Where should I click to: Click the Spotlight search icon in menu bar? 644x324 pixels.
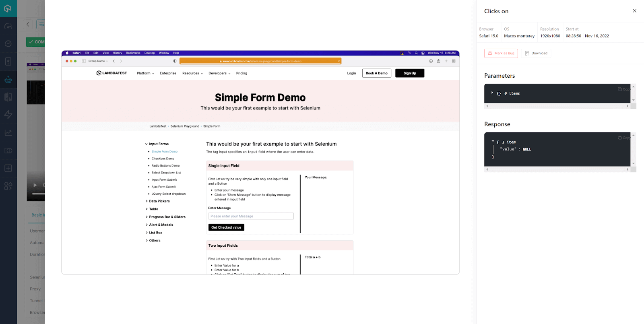(x=416, y=53)
